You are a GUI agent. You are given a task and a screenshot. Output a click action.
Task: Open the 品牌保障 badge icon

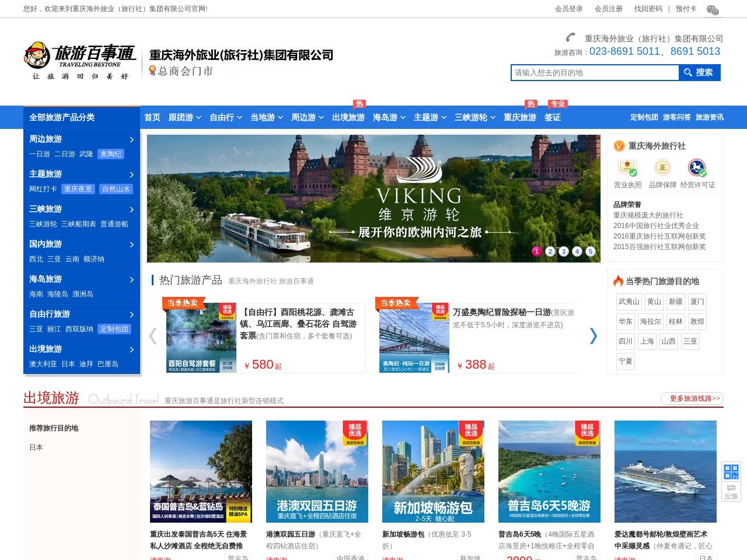[662, 168]
